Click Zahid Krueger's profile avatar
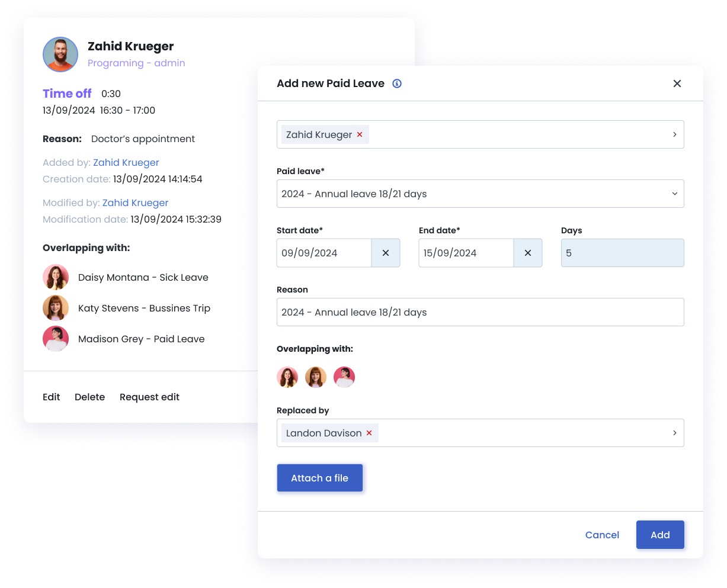727x588 pixels. [60, 54]
